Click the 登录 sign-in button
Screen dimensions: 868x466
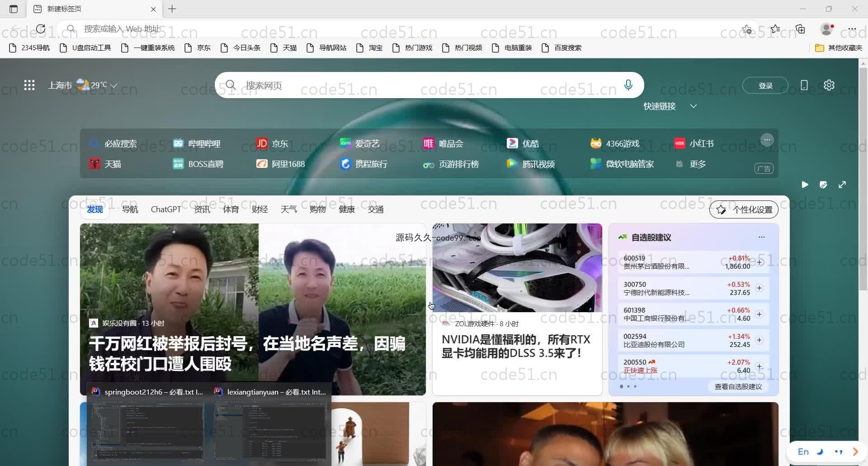[x=765, y=86]
